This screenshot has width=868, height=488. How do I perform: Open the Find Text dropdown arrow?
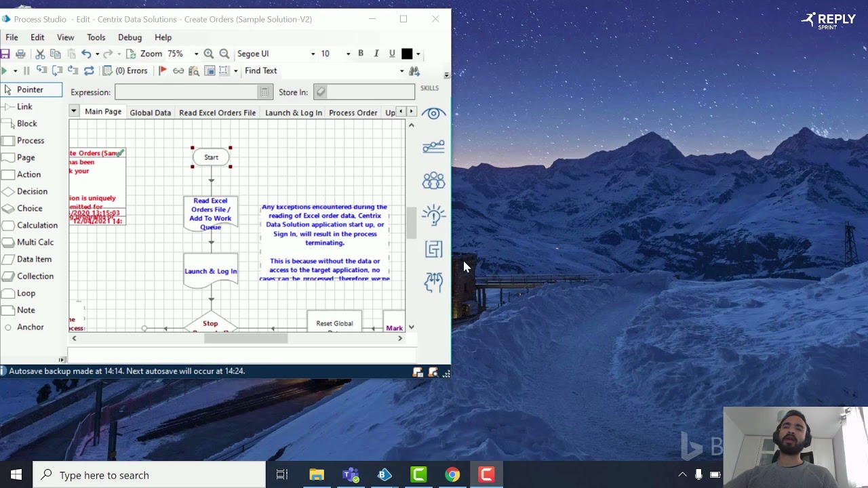point(401,70)
